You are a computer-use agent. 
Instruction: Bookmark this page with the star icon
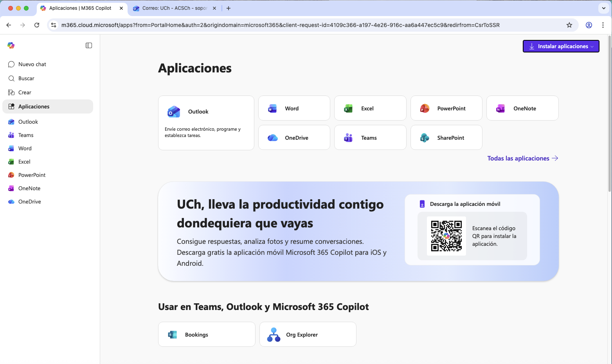(569, 25)
